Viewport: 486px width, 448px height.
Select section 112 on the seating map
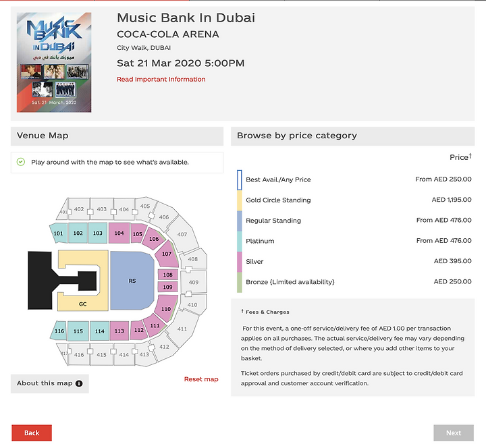click(x=138, y=331)
